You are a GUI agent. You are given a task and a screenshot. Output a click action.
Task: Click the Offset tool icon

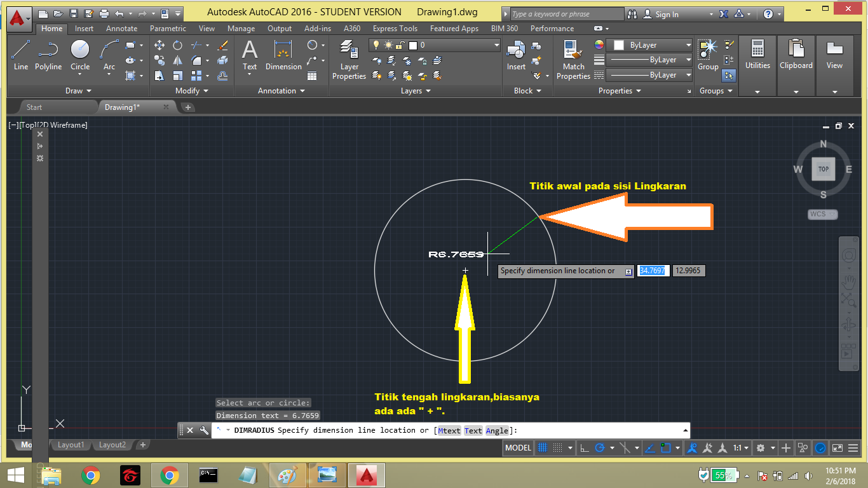point(222,76)
